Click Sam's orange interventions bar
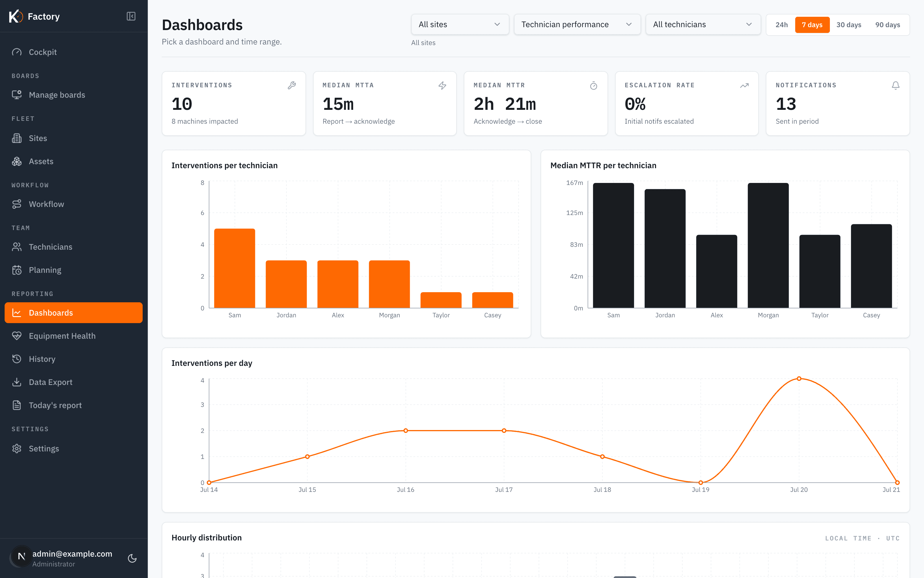The image size is (924, 578). pos(234,268)
